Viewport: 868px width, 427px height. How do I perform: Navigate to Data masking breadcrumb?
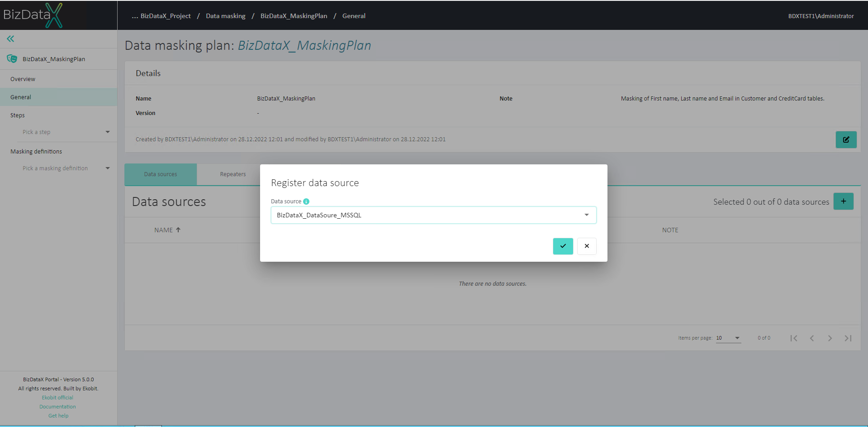point(226,16)
